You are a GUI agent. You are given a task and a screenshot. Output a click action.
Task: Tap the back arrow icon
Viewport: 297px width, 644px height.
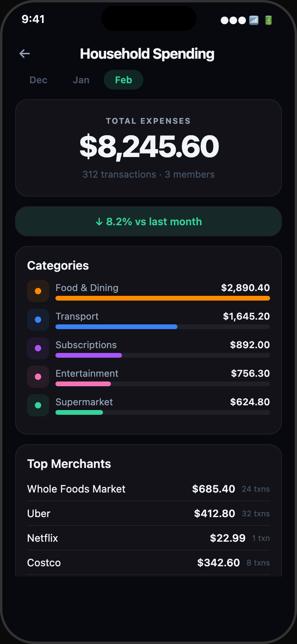point(25,54)
